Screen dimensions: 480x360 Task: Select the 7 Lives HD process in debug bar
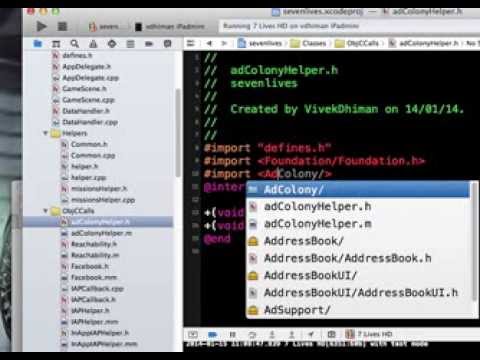coord(369,334)
